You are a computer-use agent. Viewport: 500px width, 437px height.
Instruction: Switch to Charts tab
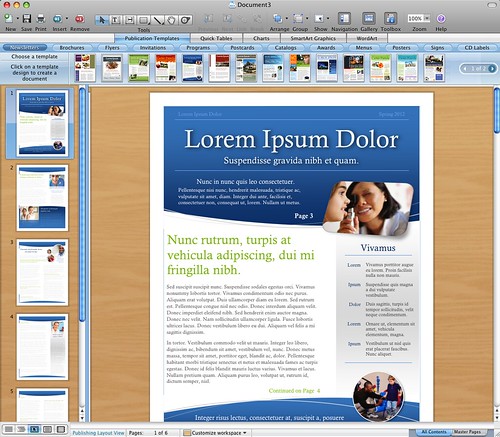261,38
